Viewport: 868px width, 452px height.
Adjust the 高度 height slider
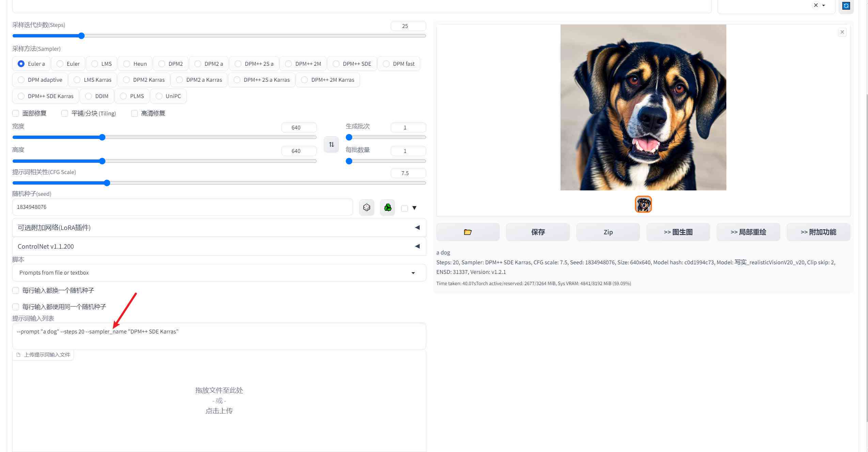[x=164, y=161]
